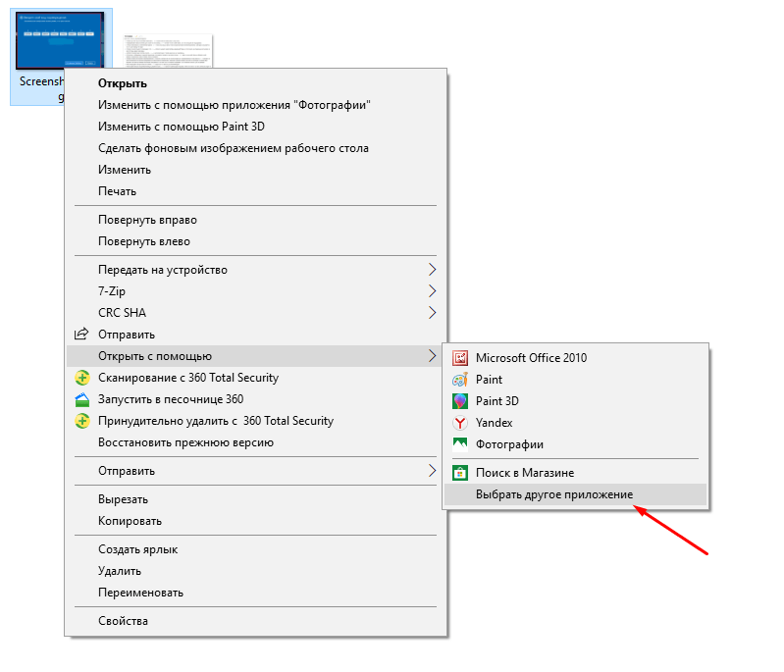
Task: Choose Запустить в песочнице 360
Action: (255, 399)
